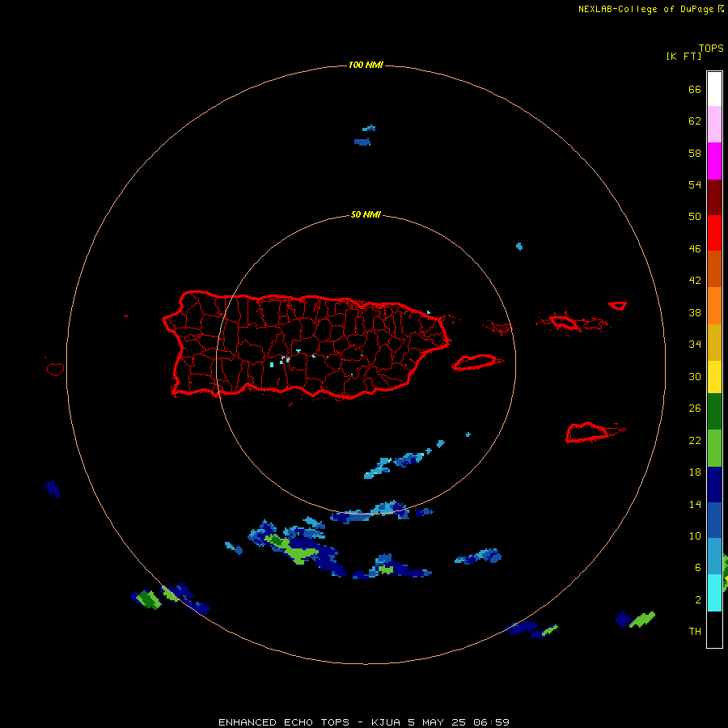This screenshot has height=728, width=728.
Task: Click the magenta 58 kft legend swatch
Action: click(714, 161)
